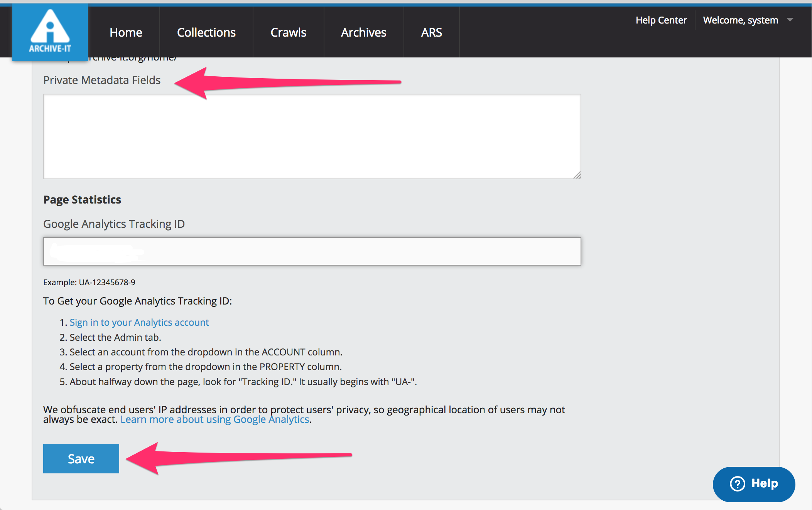Open the Archives tab

pos(363,32)
